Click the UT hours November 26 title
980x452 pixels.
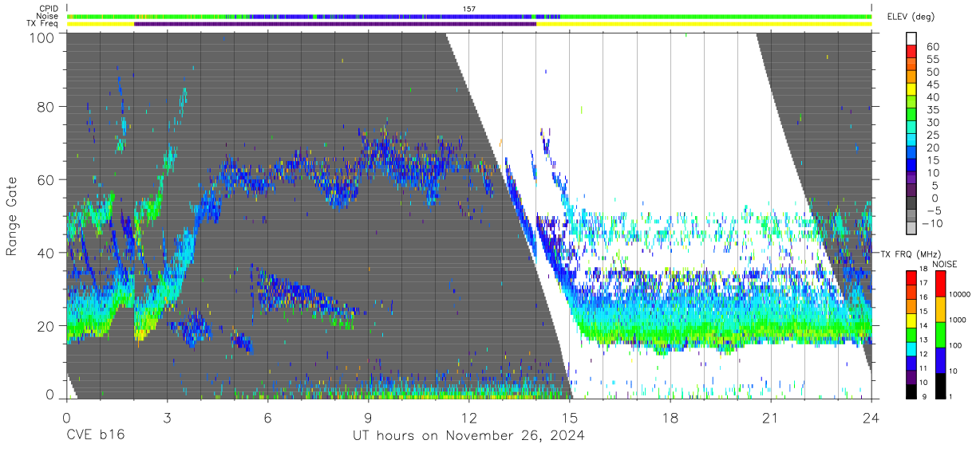pyautogui.click(x=469, y=436)
